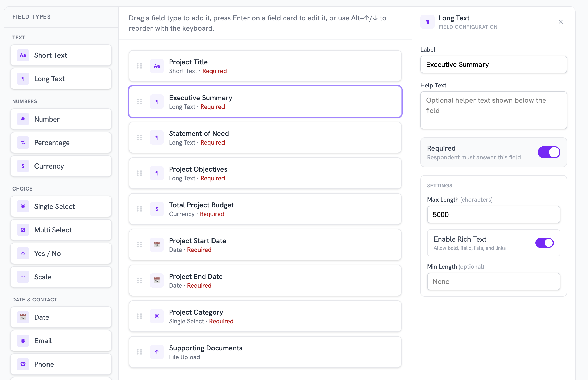The height and width of the screenshot is (380, 588).
Task: Select the Statement of Need field card
Action: [x=265, y=138]
